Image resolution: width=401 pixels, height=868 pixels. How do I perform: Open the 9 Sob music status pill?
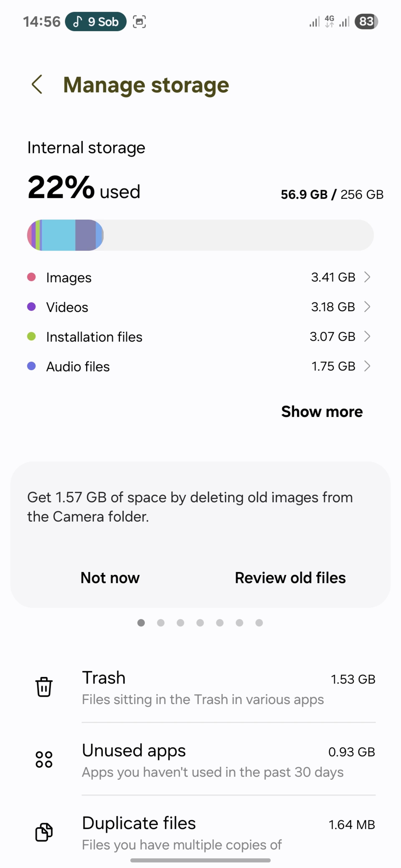pyautogui.click(x=96, y=21)
